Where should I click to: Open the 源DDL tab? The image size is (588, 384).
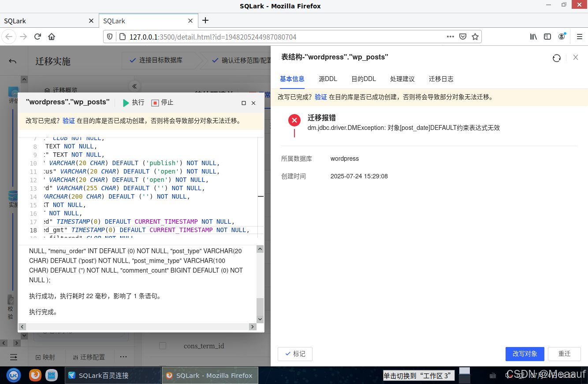(x=328, y=79)
